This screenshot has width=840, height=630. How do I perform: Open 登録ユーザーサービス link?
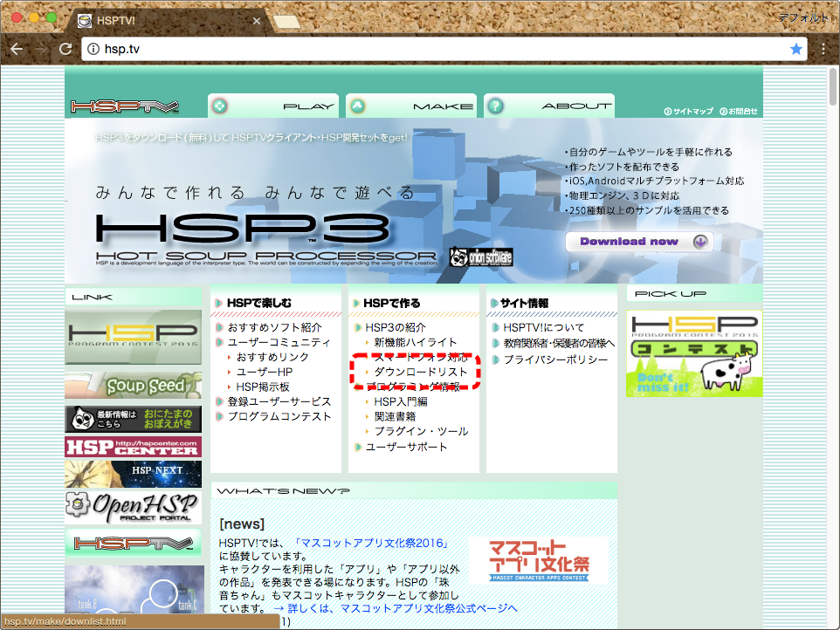coord(279,401)
